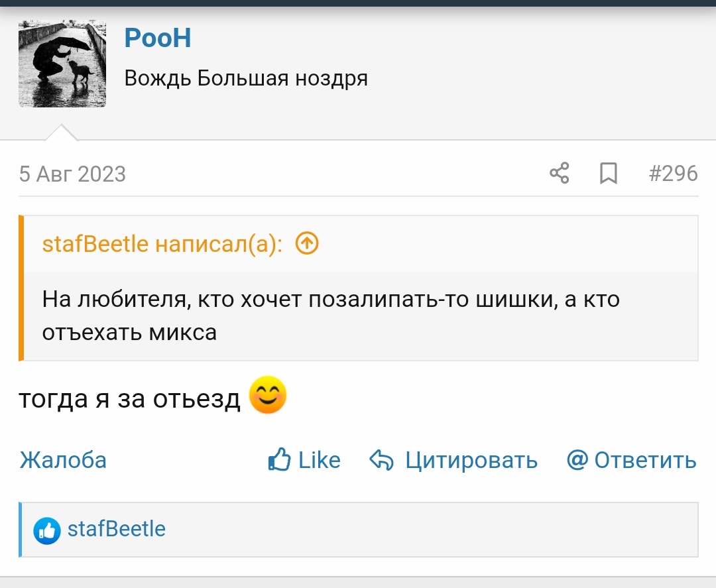
Task: Open the PooH username link
Action: tap(158, 37)
